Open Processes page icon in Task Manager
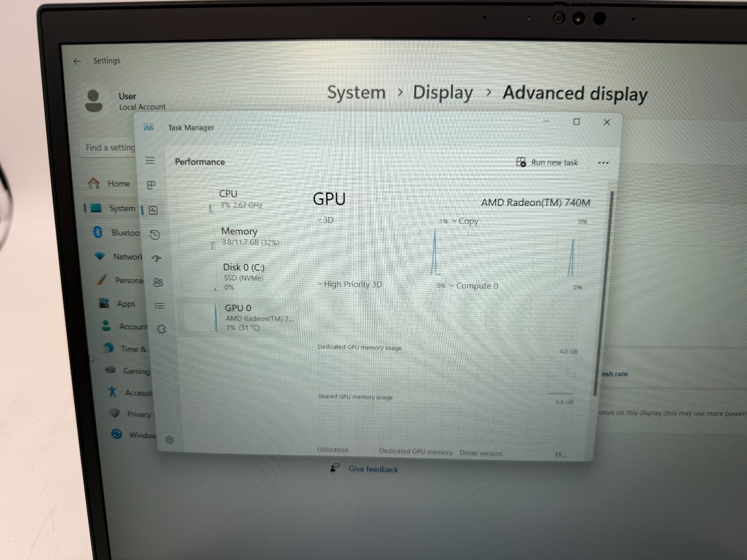Viewport: 747px width, 560px height. click(151, 185)
